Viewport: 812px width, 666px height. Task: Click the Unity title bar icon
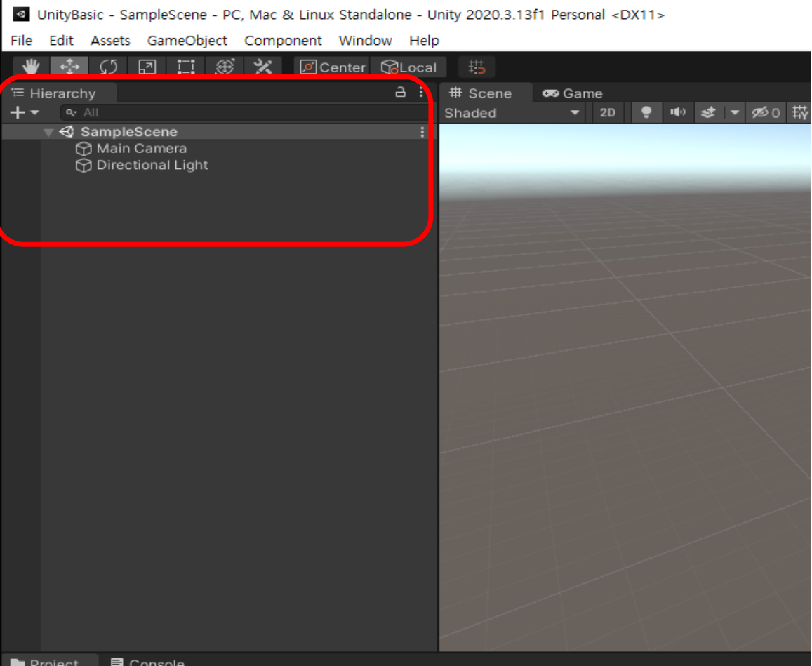tap(21, 14)
